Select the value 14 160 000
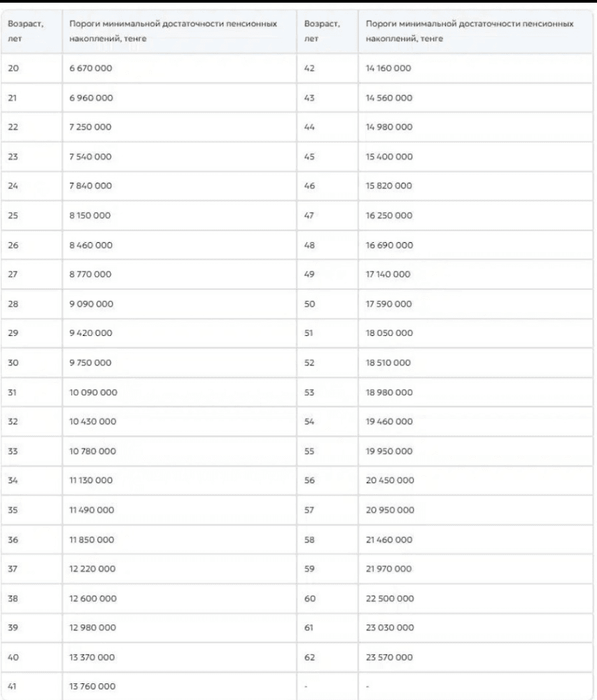The height and width of the screenshot is (700, 597). [388, 69]
